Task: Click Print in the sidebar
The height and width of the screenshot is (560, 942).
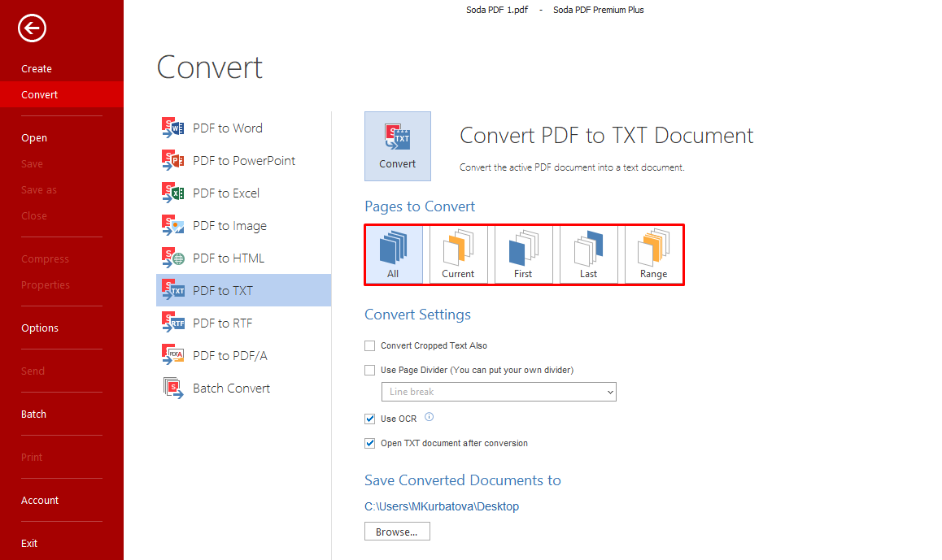Action: click(x=32, y=457)
